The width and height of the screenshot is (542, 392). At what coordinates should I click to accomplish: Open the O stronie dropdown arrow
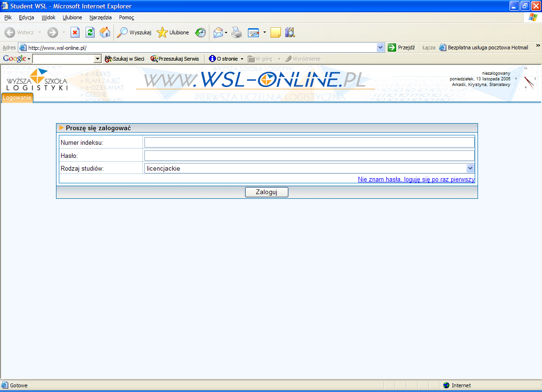(242, 59)
